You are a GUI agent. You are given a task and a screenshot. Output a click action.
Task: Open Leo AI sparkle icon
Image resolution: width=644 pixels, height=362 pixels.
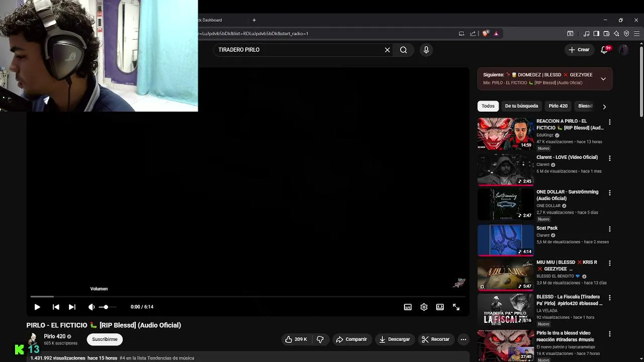click(616, 34)
